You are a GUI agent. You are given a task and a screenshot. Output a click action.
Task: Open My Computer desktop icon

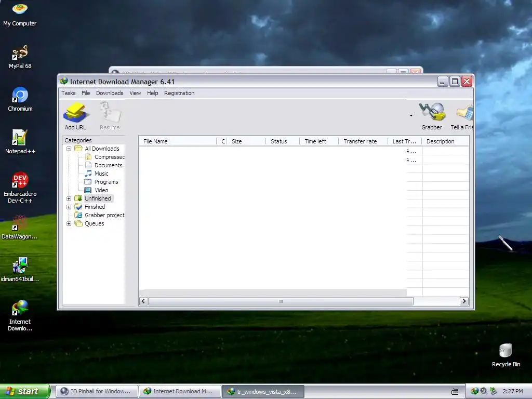[x=20, y=15]
